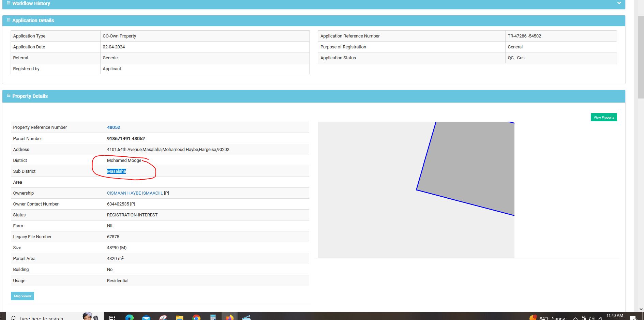Collapse the Workflow History chevron
The image size is (644, 320).
click(x=619, y=3)
